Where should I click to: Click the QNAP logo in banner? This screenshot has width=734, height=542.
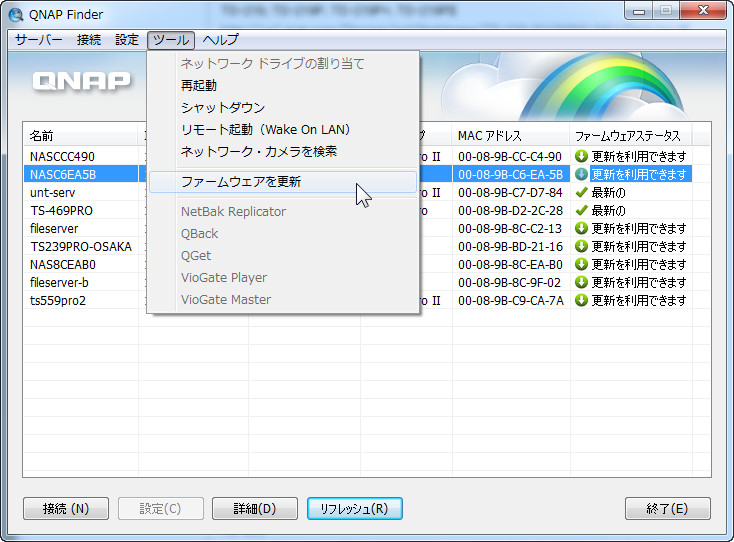81,81
